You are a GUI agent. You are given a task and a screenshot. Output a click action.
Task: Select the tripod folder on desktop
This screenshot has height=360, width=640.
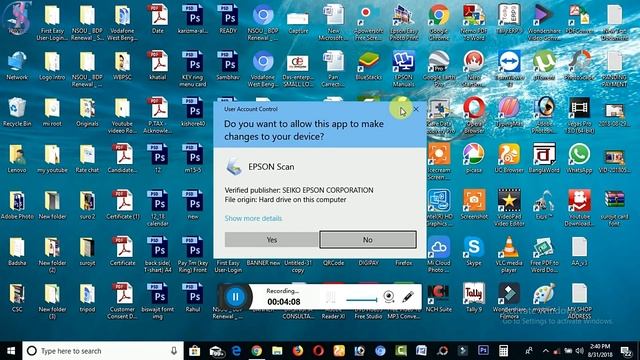(87, 298)
